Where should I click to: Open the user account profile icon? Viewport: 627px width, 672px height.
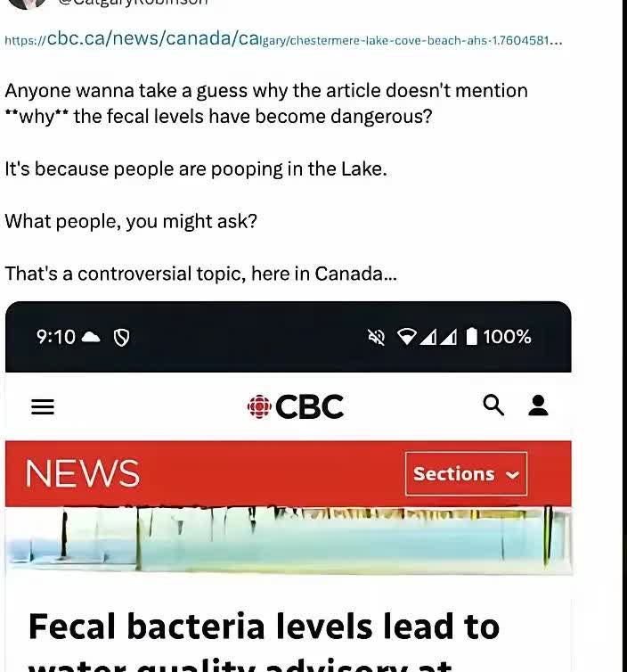pos(538,406)
